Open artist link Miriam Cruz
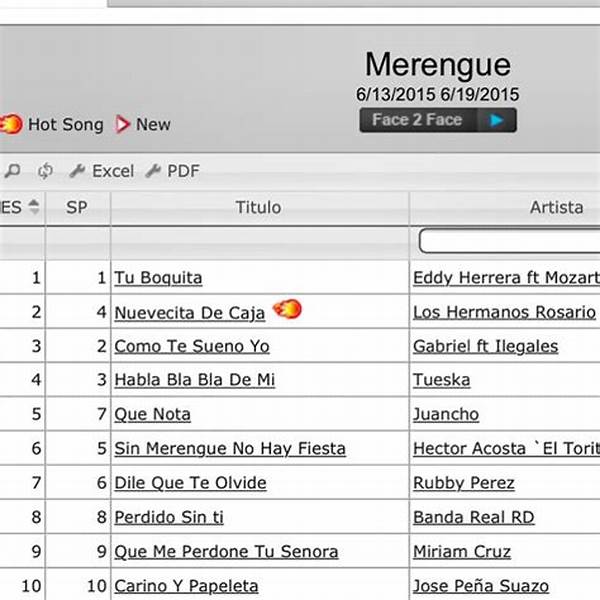 [x=462, y=551]
